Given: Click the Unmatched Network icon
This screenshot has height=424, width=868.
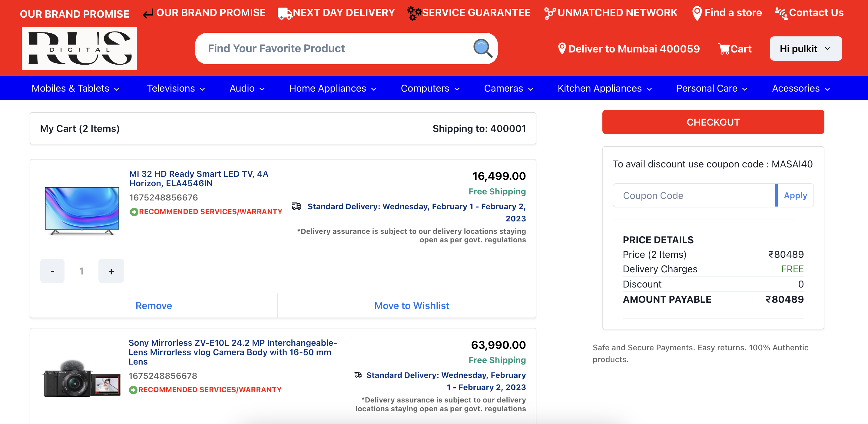Looking at the screenshot, I should click(x=550, y=12).
